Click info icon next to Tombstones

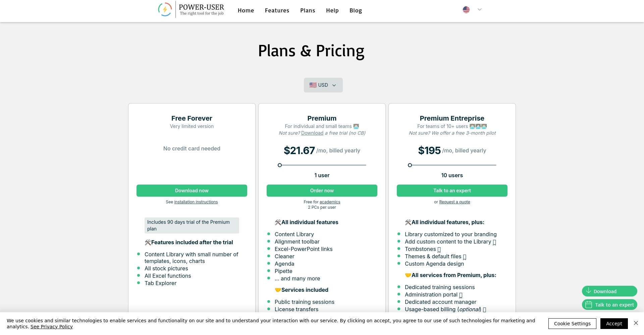pos(439,250)
